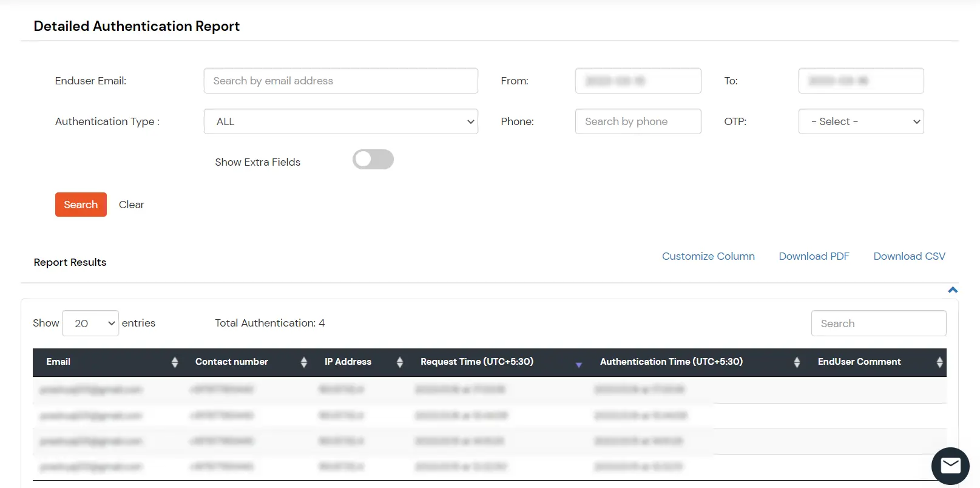This screenshot has height=488, width=980.
Task: Open the From date field
Action: (638, 81)
